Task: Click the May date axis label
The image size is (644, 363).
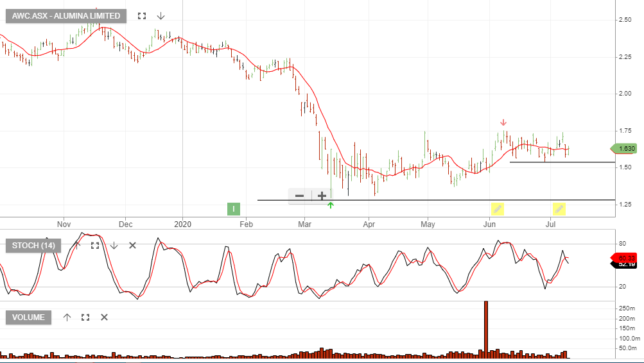Action: coord(428,224)
